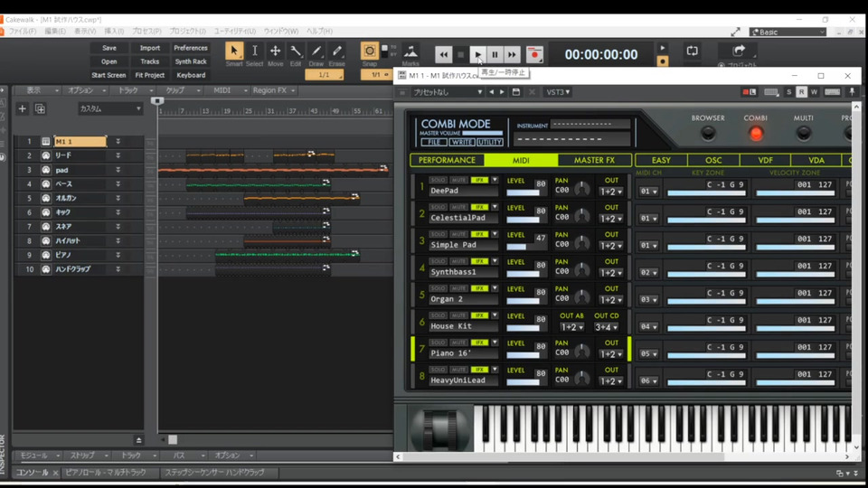
Task: Open Organ 2 program select arrow
Action: pyautogui.click(x=495, y=289)
